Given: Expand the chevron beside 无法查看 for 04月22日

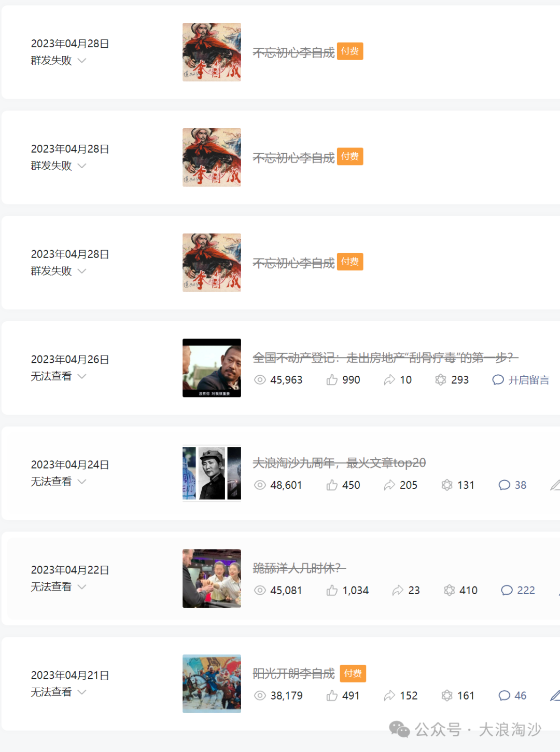Looking at the screenshot, I should [82, 586].
